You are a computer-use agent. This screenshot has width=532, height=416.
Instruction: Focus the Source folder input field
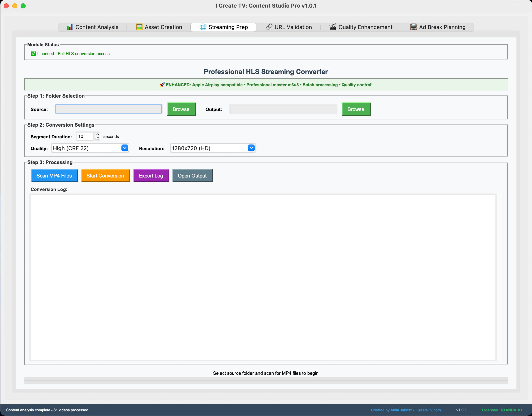[x=108, y=109]
